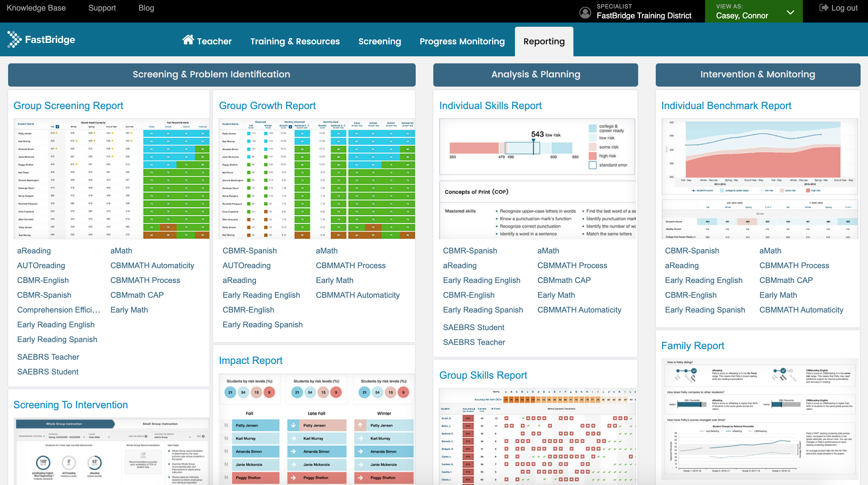Open the Group Growth Report title link
The height and width of the screenshot is (485, 868).
[x=267, y=106]
